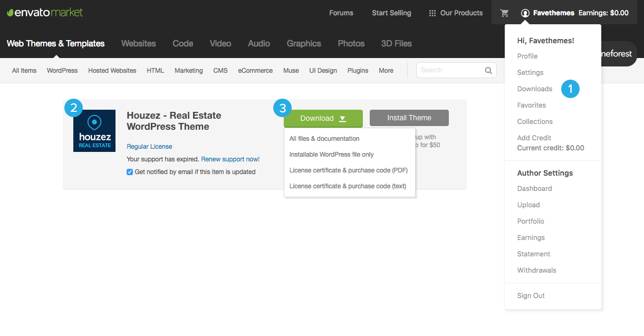
Task: Click the Install Theme button
Action: click(409, 118)
